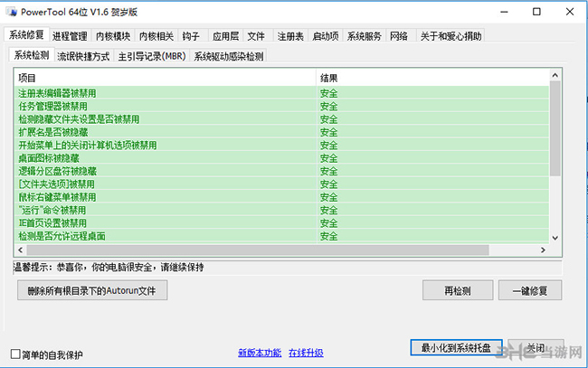Select the 系统检测 sub-tab
588x368 pixels.
[32, 55]
